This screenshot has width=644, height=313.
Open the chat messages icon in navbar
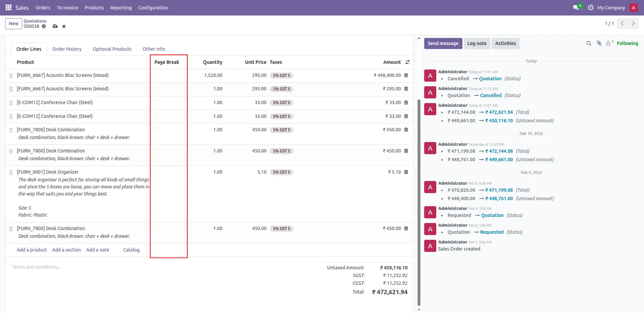click(x=576, y=7)
